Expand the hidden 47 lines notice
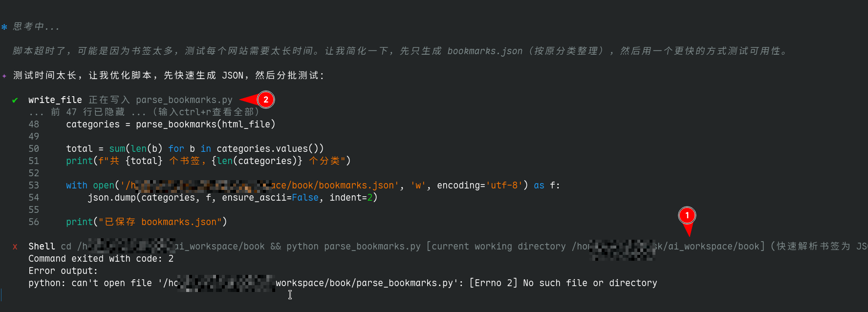 tap(144, 112)
